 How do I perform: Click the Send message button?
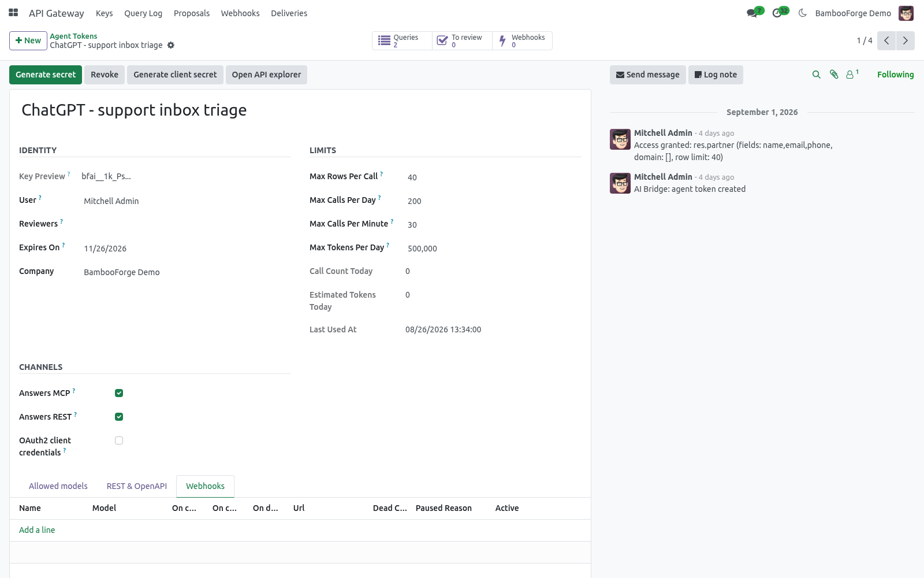click(648, 75)
